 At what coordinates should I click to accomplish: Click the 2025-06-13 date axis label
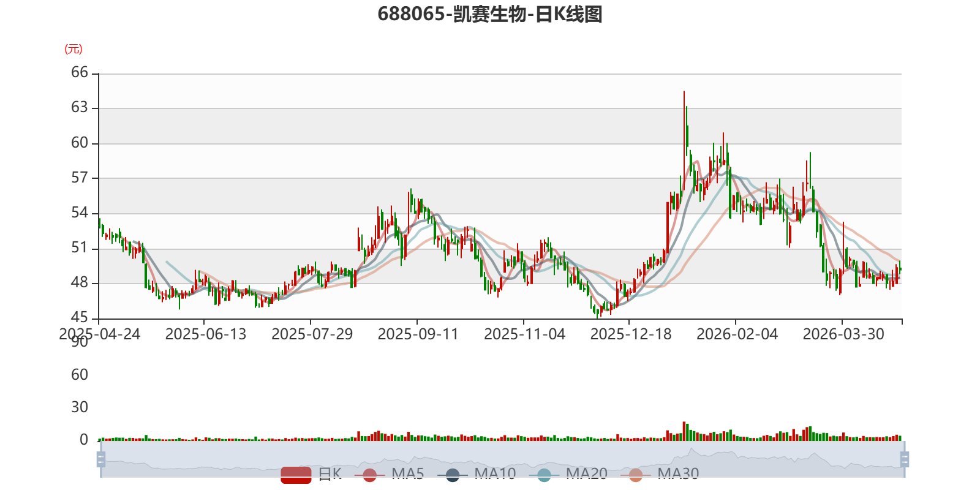point(206,334)
